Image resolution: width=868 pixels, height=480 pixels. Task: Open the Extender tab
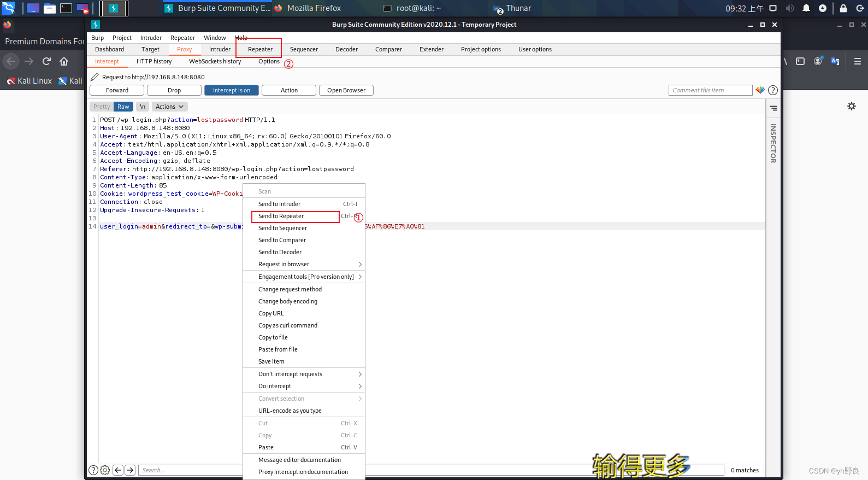[x=432, y=49]
